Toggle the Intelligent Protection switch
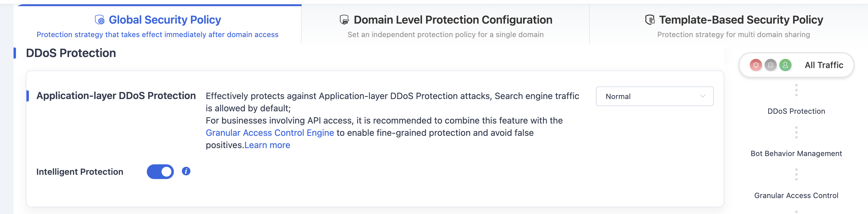 [160, 172]
